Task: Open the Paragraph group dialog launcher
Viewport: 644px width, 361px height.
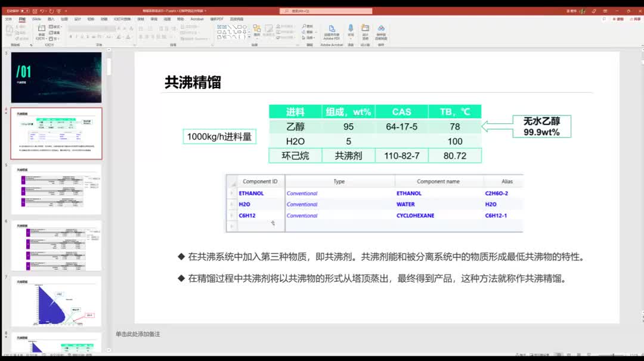Action: click(x=212, y=45)
